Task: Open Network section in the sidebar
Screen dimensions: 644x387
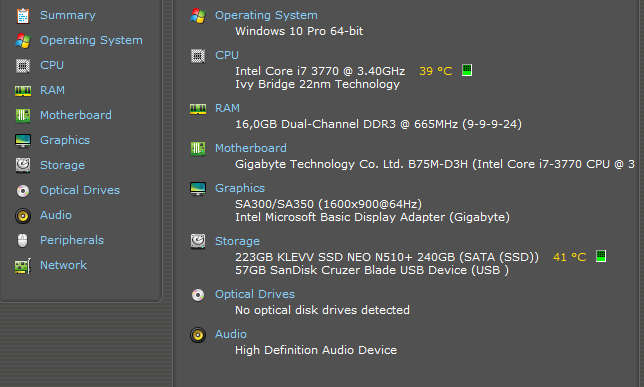Action: (63, 265)
